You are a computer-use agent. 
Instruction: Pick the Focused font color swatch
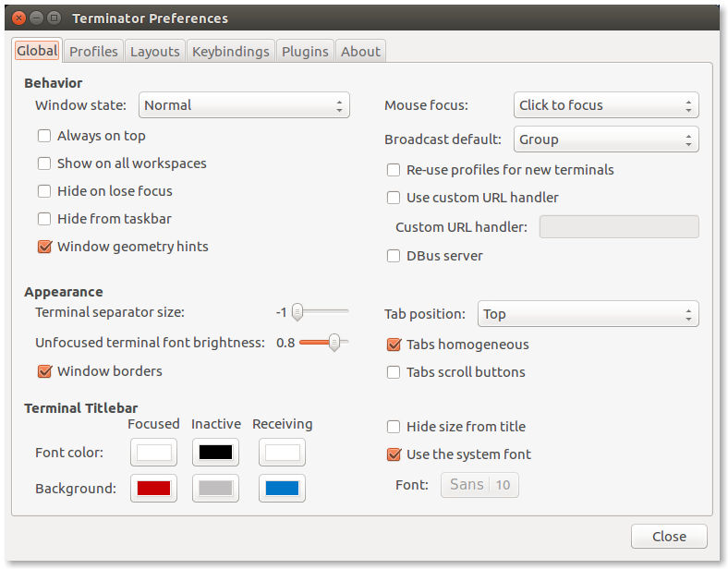[153, 452]
